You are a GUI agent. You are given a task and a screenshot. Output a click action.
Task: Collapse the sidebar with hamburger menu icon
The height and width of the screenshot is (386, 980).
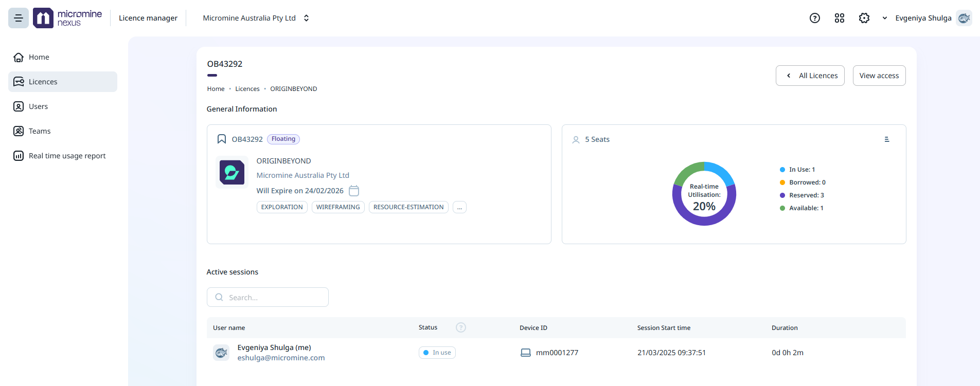tap(19, 18)
